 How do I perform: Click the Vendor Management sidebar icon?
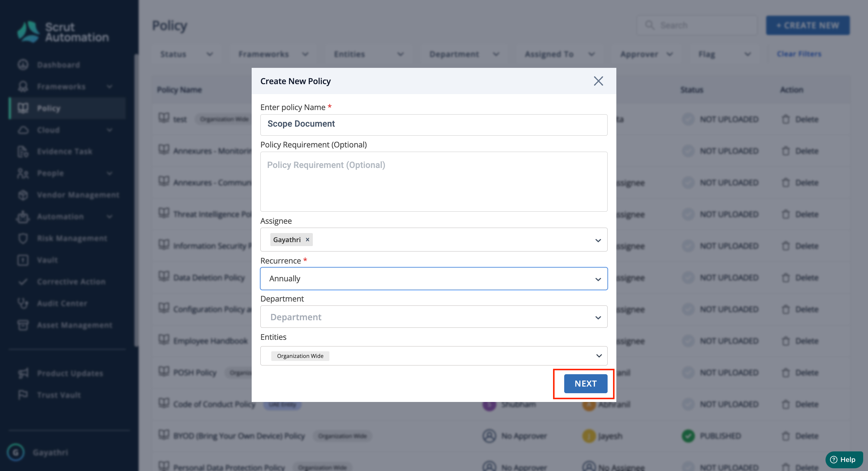(23, 195)
